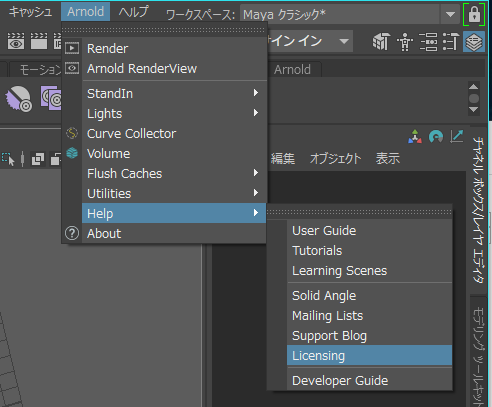Open About from the Arnold menu
492x407 pixels.
[174, 233]
